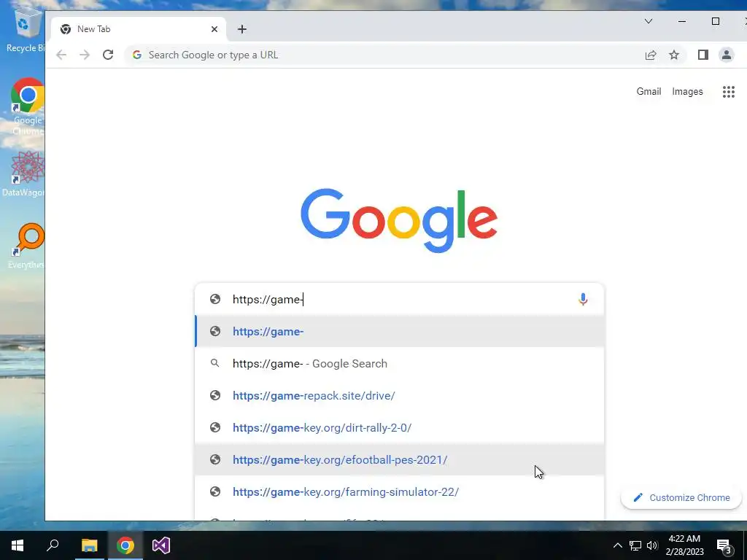Click the Chrome taskbar icon

125,545
